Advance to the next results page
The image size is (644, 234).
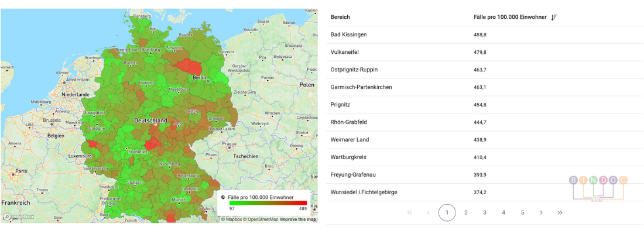click(x=541, y=212)
